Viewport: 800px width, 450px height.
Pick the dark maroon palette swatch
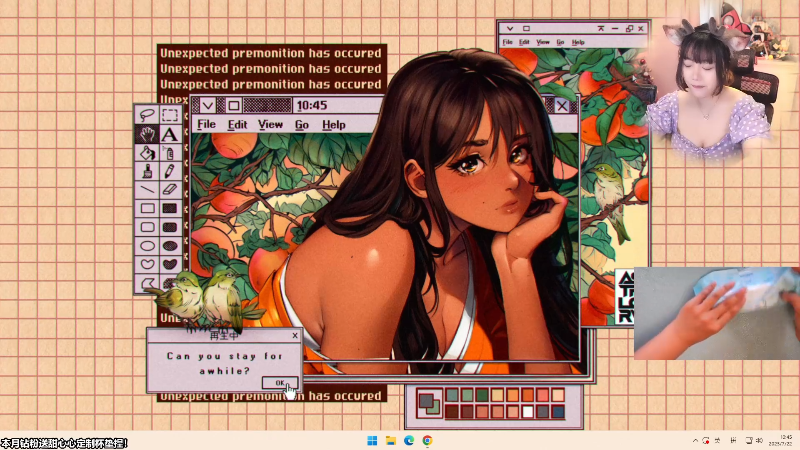click(x=452, y=411)
